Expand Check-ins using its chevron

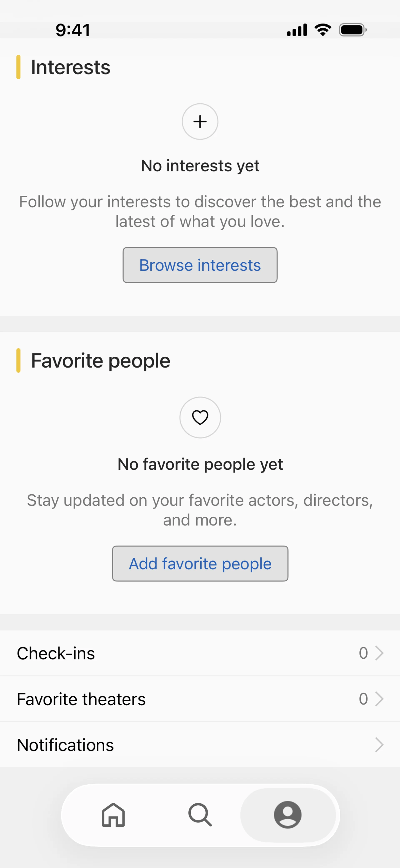pyautogui.click(x=379, y=653)
